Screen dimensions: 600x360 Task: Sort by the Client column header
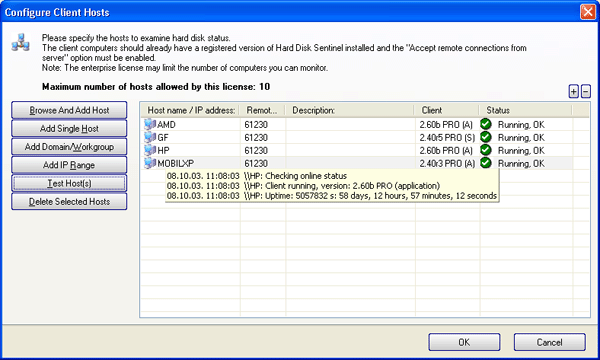[x=447, y=110]
